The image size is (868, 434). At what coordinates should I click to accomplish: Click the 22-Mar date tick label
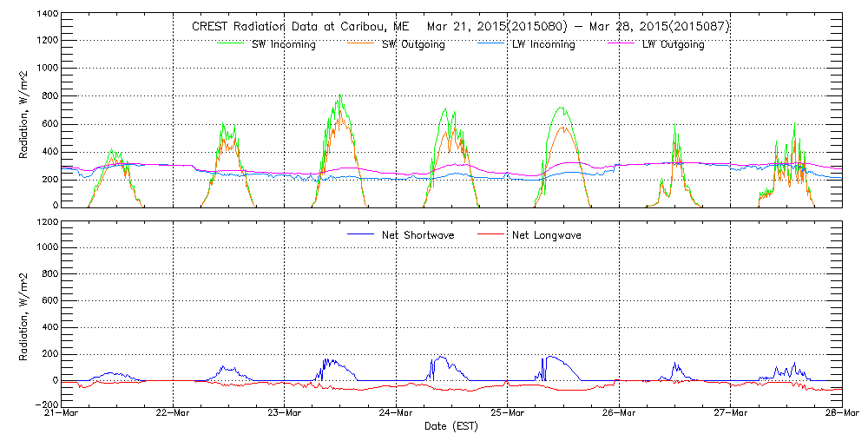pos(174,414)
